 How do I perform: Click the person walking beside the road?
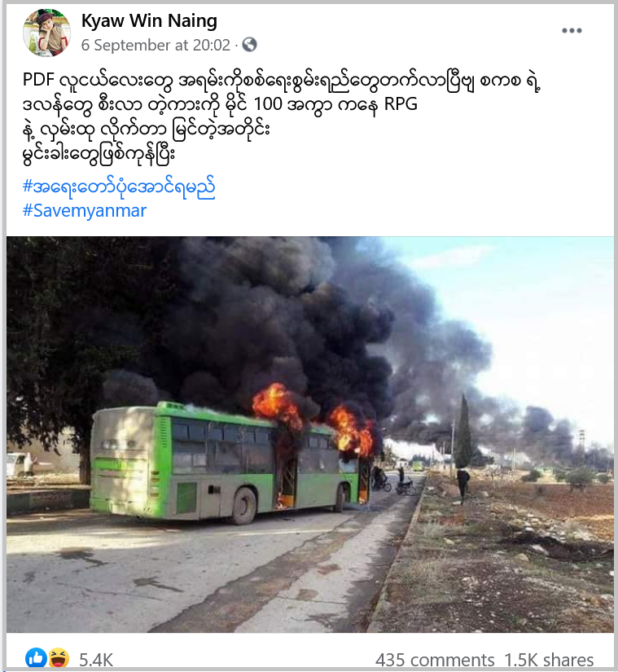pos(462,485)
